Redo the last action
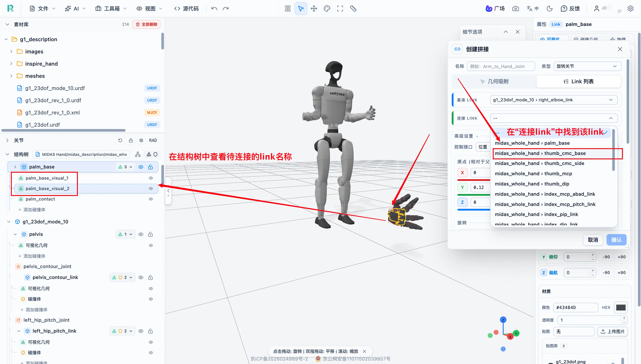Viewport: 641px width, 364px height. click(x=226, y=9)
